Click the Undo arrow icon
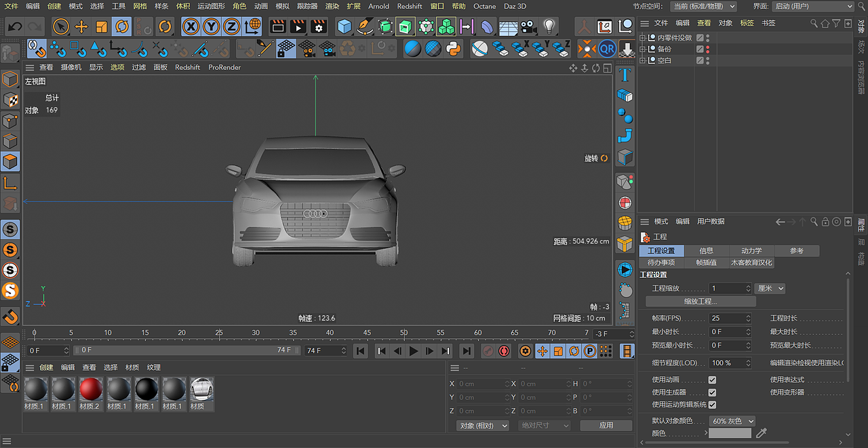This screenshot has width=868, height=448. click(x=14, y=26)
